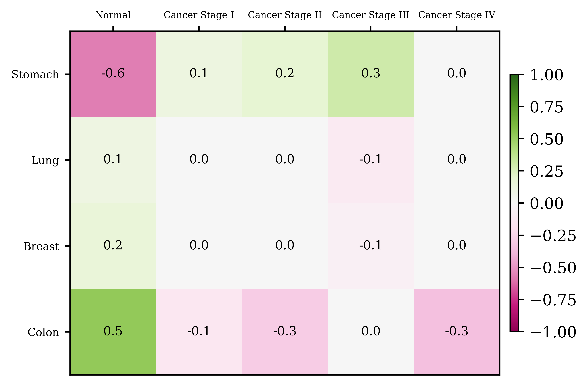This screenshot has width=588, height=386.
Task: Click the "Normal" column header label
Action: coord(113,15)
